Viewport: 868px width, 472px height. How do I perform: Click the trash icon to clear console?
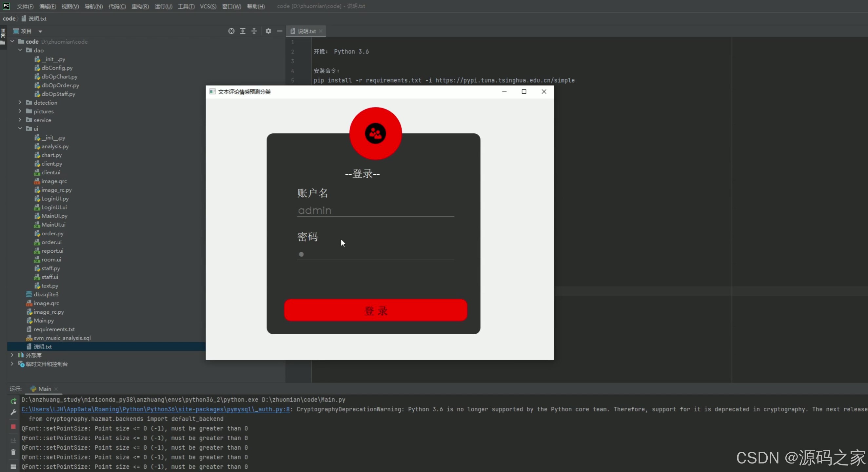13,452
